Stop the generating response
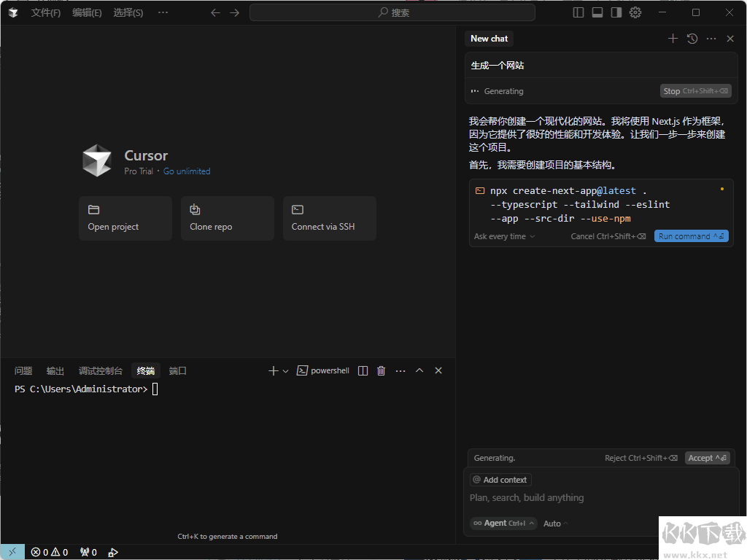 click(x=695, y=91)
